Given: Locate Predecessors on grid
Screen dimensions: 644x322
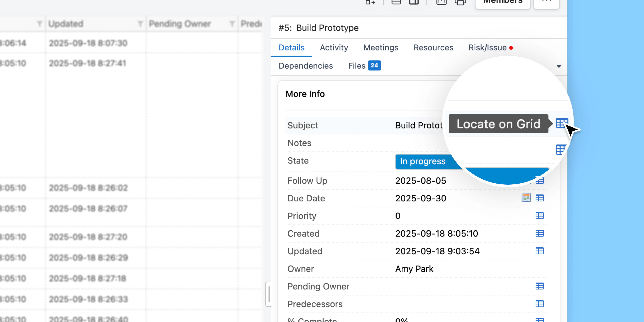Looking at the screenshot, I should point(540,304).
